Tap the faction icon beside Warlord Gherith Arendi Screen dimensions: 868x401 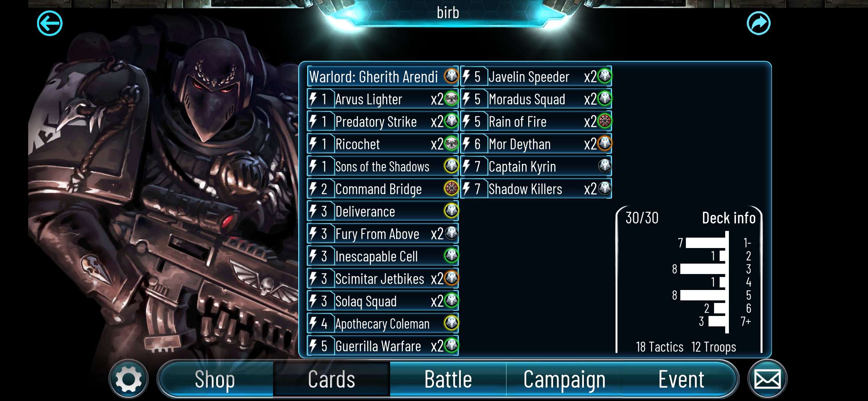pyautogui.click(x=451, y=76)
